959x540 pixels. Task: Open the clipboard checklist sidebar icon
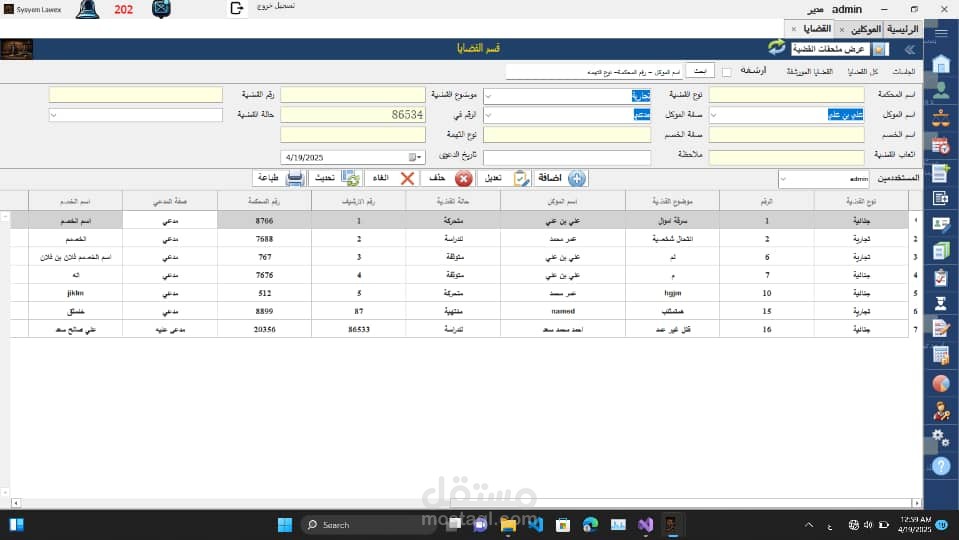(x=941, y=277)
